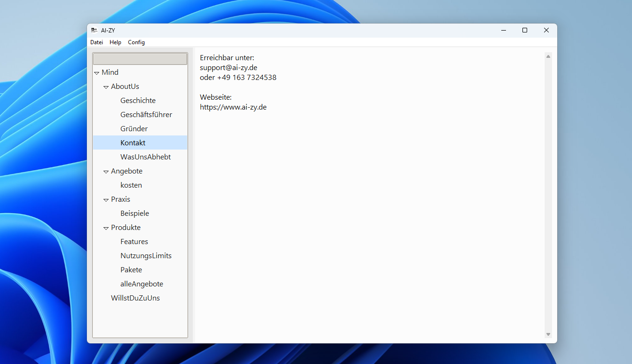
Task: Collapse the Produkte tree branch
Action: pyautogui.click(x=106, y=228)
